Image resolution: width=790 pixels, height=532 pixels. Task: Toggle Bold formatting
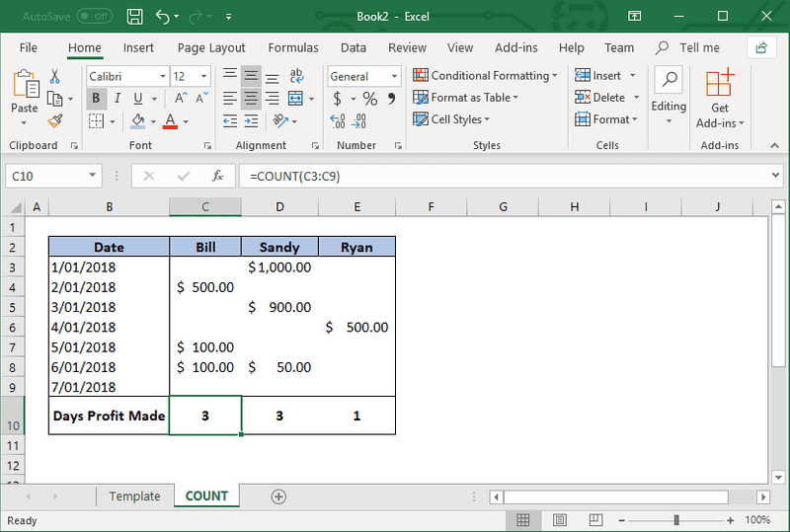(x=96, y=99)
